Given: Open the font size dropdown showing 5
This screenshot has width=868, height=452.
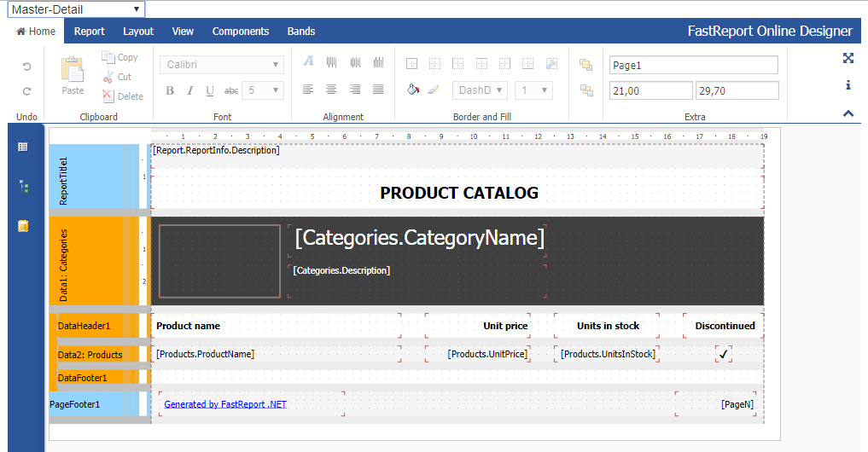Looking at the screenshot, I should pos(264,90).
